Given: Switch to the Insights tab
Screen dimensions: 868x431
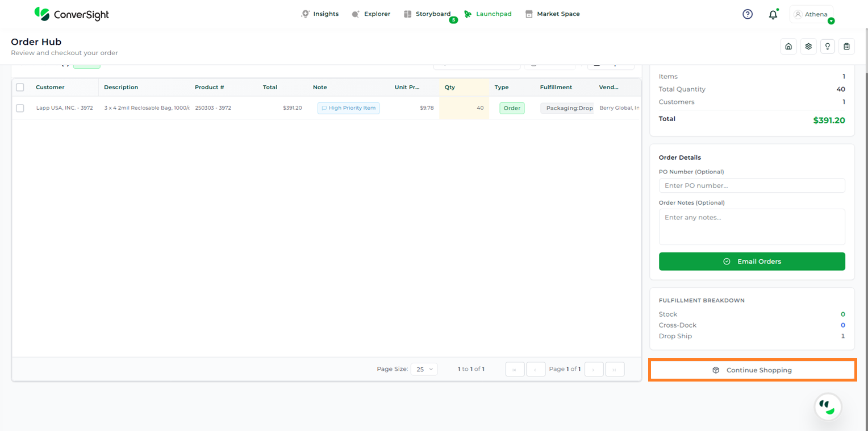Looking at the screenshot, I should tap(320, 14).
